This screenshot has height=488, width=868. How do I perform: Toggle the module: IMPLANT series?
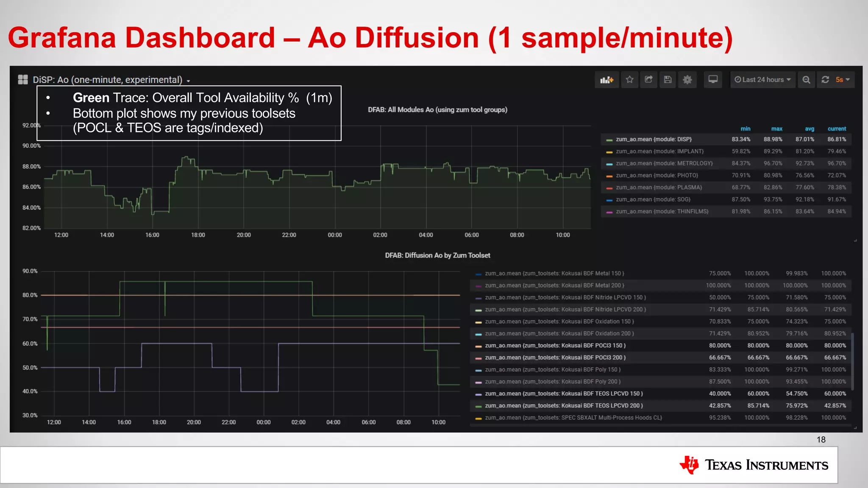[x=659, y=151]
